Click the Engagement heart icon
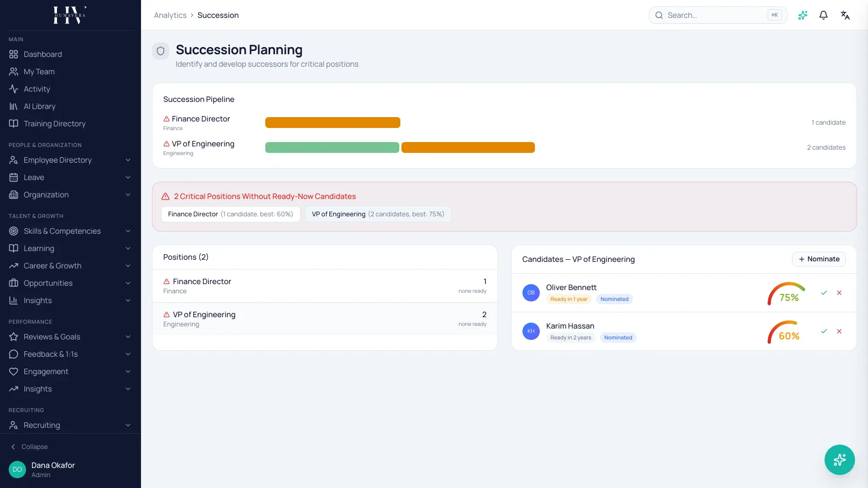 coord(14,371)
